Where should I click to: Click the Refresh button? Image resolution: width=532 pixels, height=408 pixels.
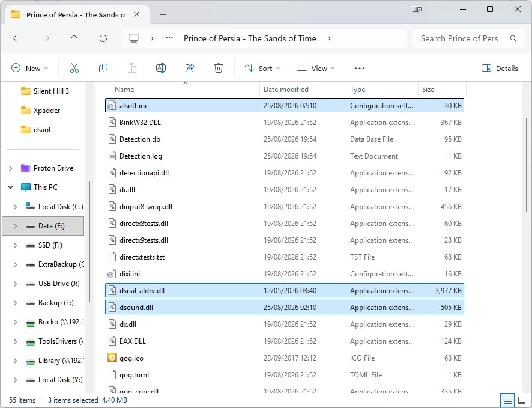coord(103,38)
